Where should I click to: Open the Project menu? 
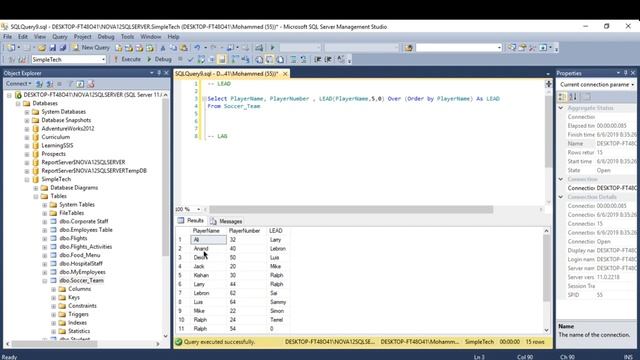coord(82,37)
